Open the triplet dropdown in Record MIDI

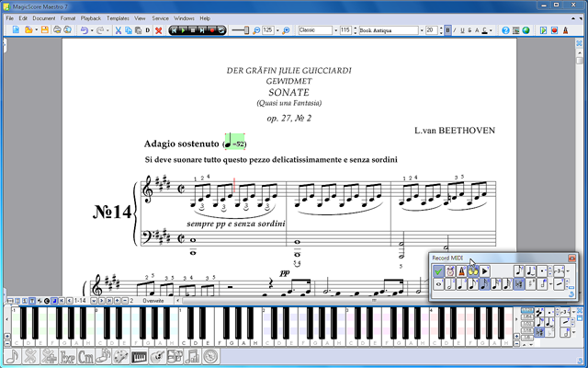[568, 270]
